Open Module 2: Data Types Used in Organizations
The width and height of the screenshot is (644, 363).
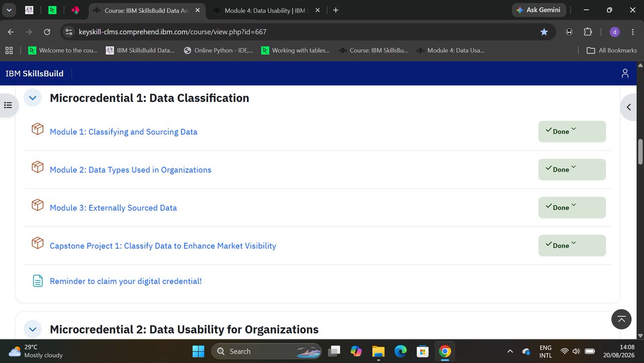(x=130, y=170)
